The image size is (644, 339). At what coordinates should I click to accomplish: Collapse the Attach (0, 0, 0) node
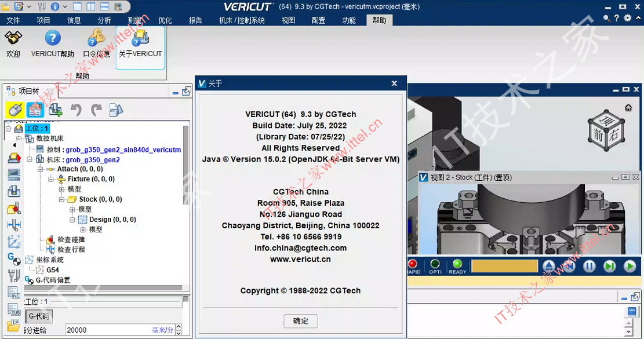40,169
